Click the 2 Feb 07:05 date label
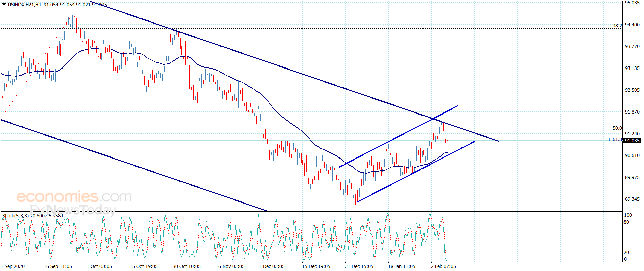 tap(444, 266)
